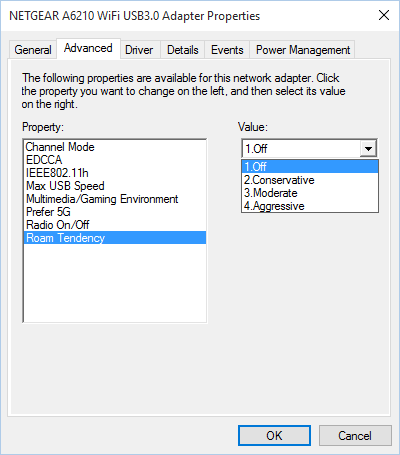Select Max USB Speed property
Image resolution: width=400 pixels, height=455 pixels.
point(115,186)
